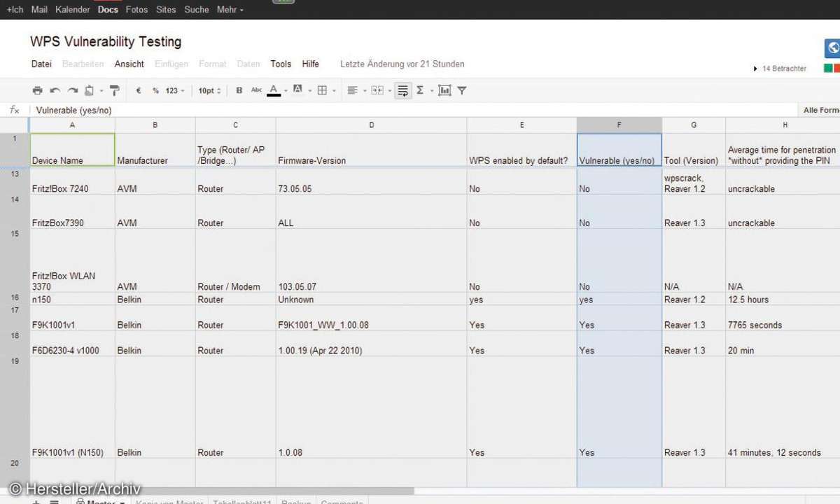Expand the 14 Betrachter viewers list
Screen dimensions: 840x504
pos(780,69)
